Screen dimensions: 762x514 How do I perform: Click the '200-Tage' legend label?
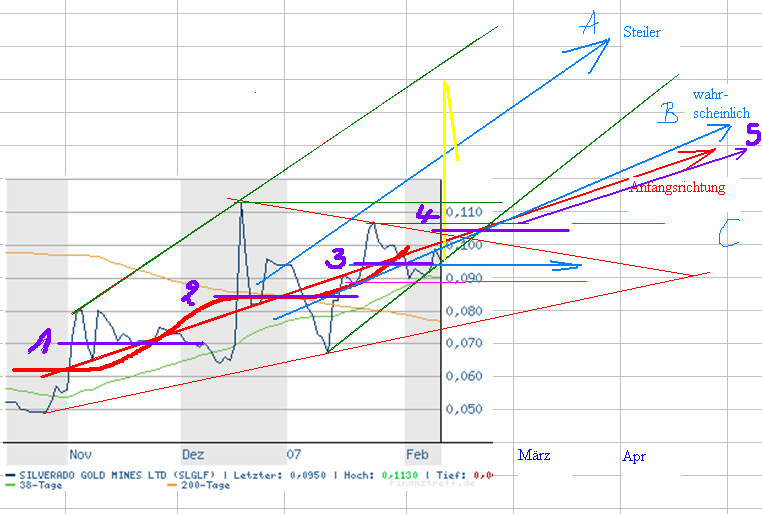pyautogui.click(x=205, y=485)
